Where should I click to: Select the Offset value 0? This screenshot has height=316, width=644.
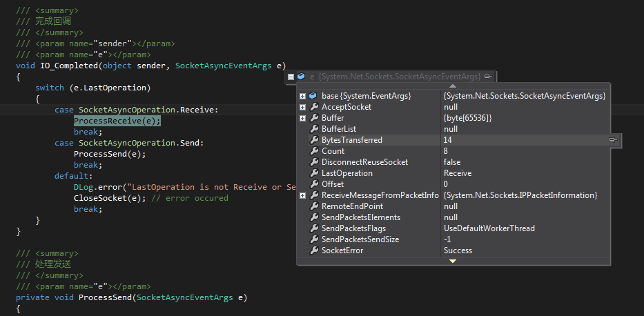pyautogui.click(x=446, y=184)
